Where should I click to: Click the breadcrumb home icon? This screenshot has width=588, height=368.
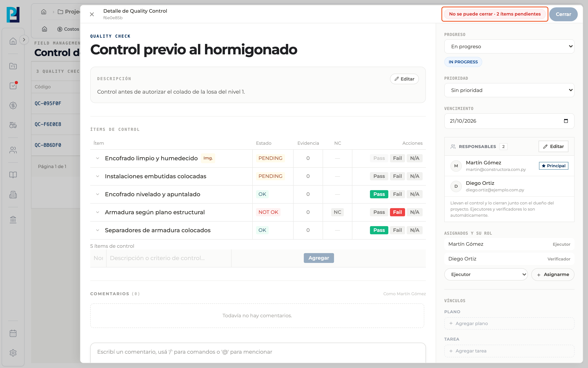44,12
